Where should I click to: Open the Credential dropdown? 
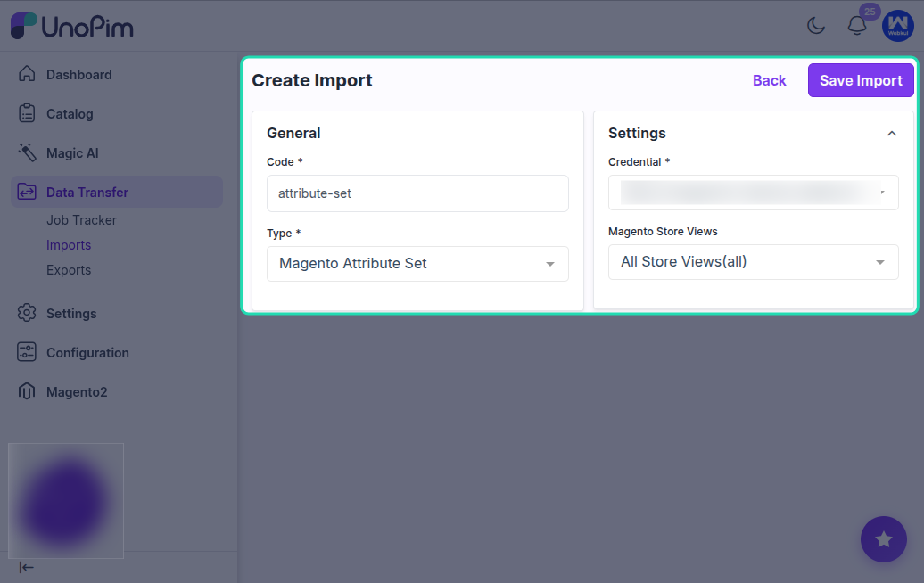tap(753, 193)
